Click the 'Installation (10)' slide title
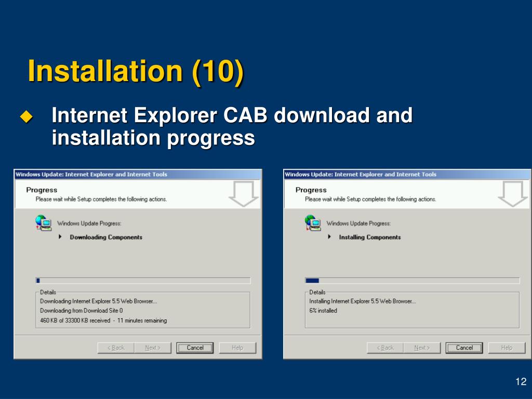This screenshot has height=399, width=532. pos(136,71)
